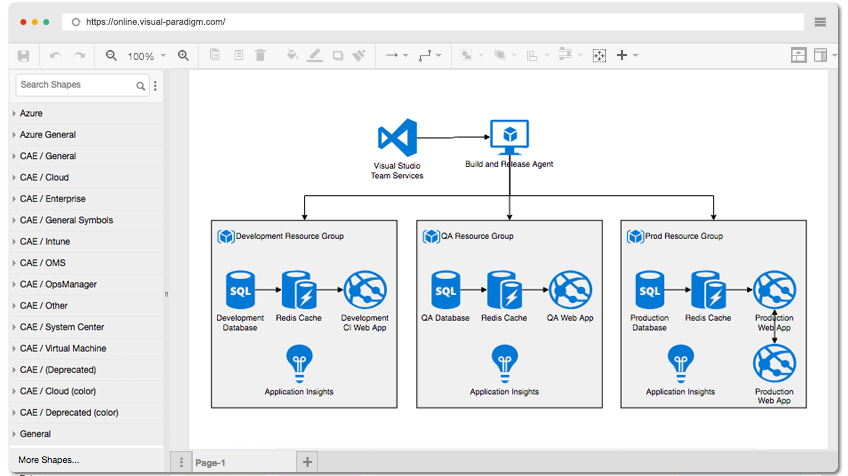Click the URL address bar
The width and height of the screenshot is (848, 476).
pos(433,22)
